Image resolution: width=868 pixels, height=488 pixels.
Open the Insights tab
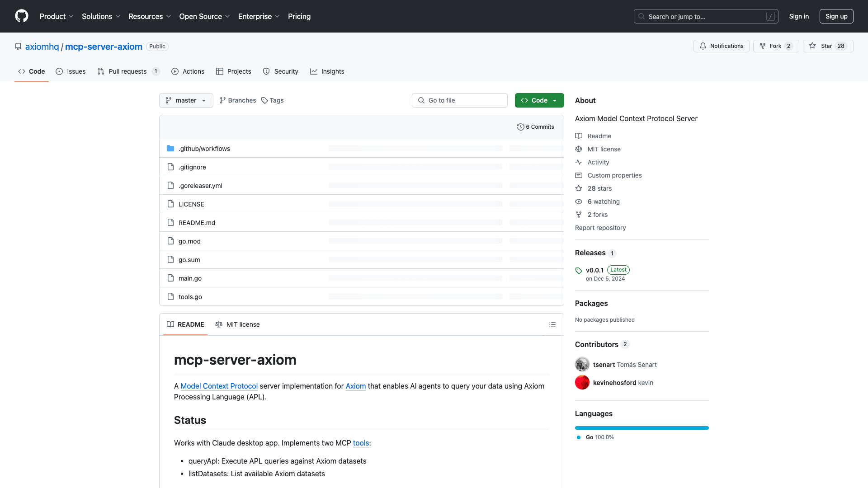(327, 71)
